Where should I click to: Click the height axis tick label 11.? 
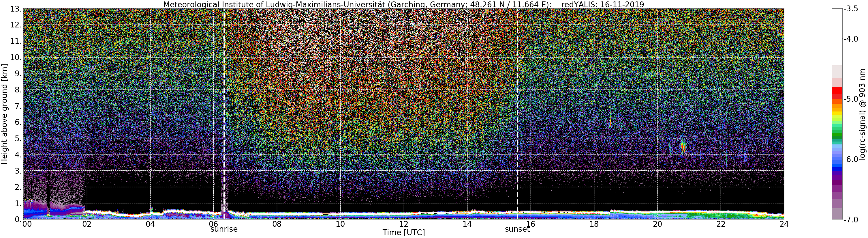(16, 42)
